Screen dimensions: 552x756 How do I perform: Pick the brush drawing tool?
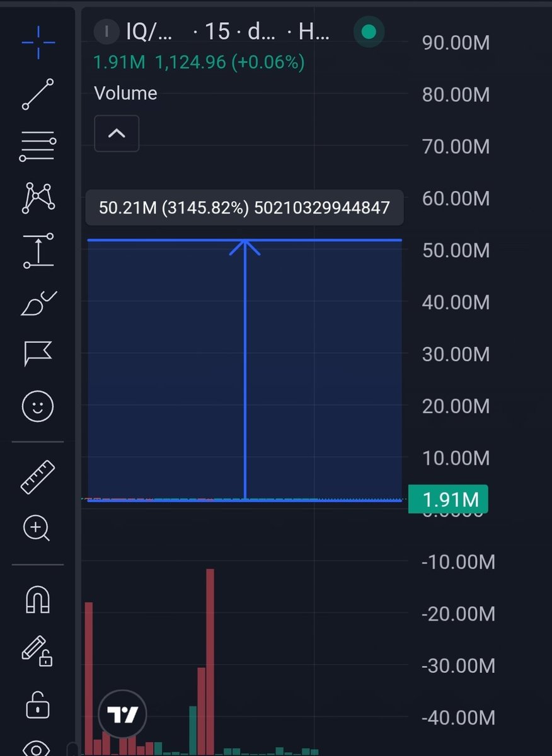click(x=38, y=303)
